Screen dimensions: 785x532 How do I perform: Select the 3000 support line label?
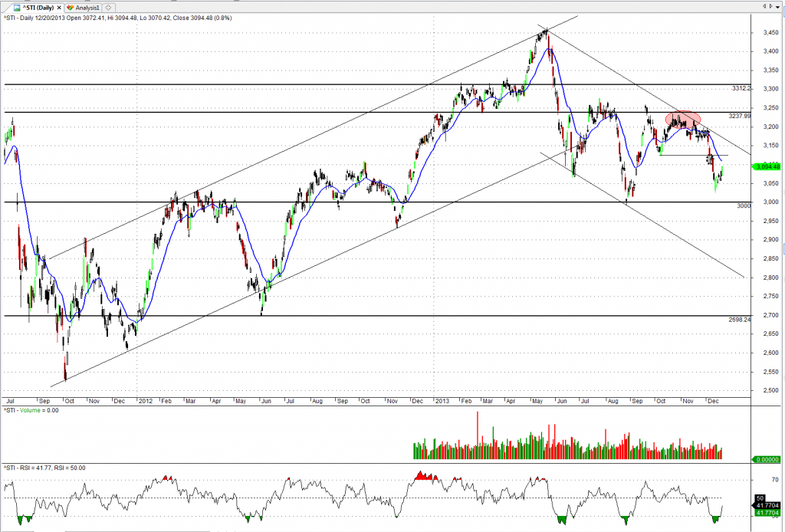744,206
